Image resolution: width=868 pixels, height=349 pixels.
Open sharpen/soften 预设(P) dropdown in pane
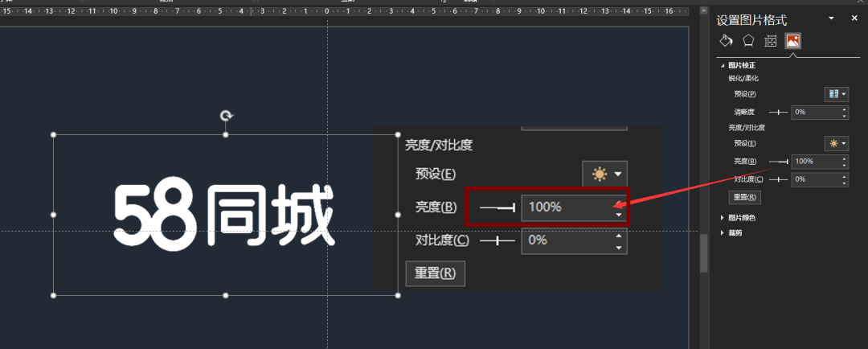point(836,94)
